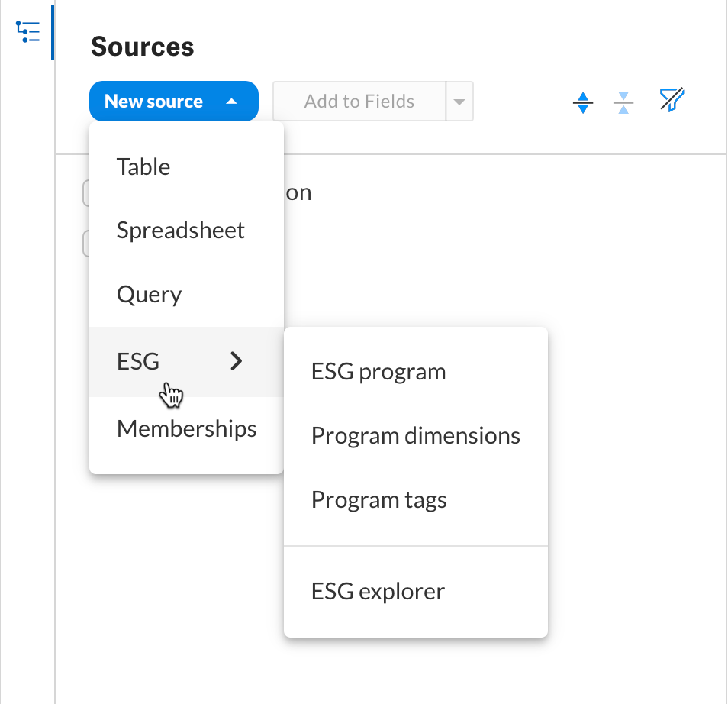Click the collapse all sources icon
This screenshot has width=728, height=704.
(x=623, y=102)
